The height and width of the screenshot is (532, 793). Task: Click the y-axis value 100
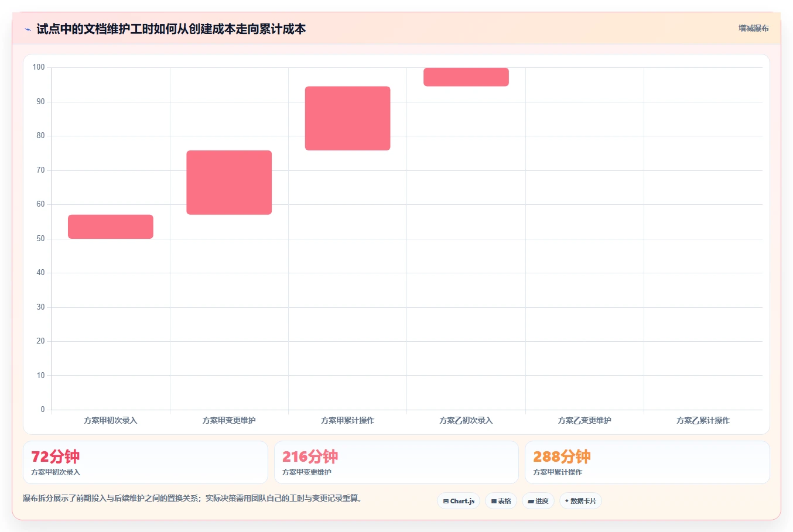[x=39, y=67]
